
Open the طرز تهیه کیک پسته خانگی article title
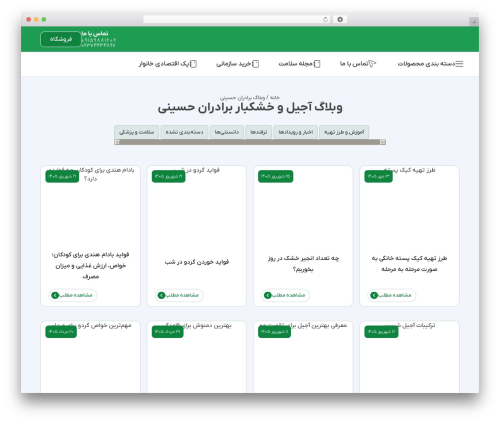(409, 263)
